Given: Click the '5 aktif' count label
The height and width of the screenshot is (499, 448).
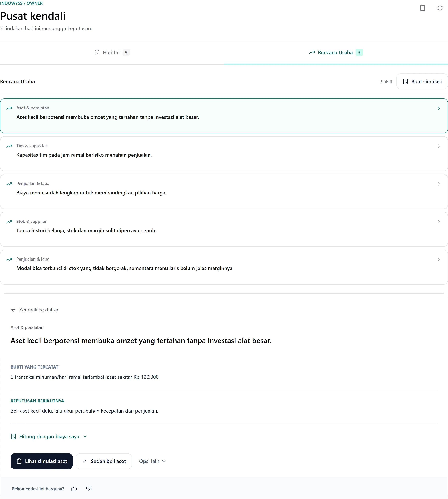Looking at the screenshot, I should [386, 82].
